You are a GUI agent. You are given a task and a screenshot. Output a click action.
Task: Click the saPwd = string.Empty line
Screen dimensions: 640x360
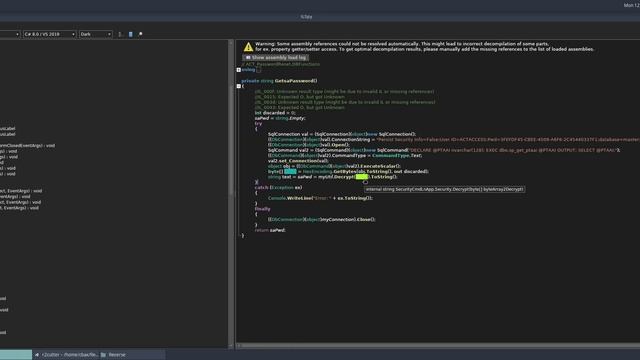(x=280, y=118)
